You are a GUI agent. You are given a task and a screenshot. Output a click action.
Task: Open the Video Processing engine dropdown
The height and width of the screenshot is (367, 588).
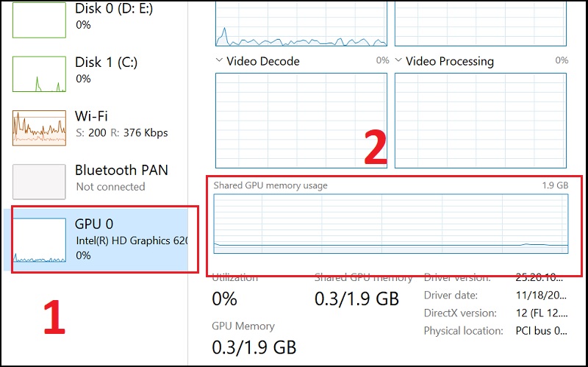pyautogui.click(x=399, y=61)
